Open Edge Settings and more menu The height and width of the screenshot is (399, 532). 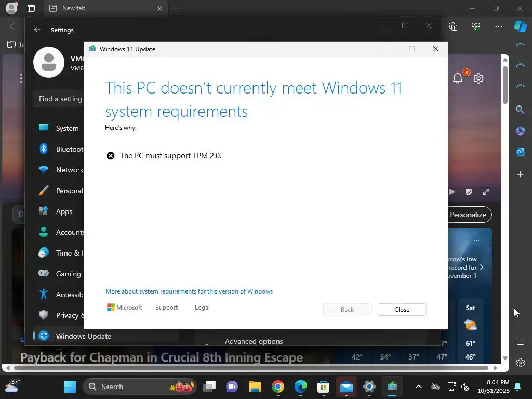tap(499, 26)
